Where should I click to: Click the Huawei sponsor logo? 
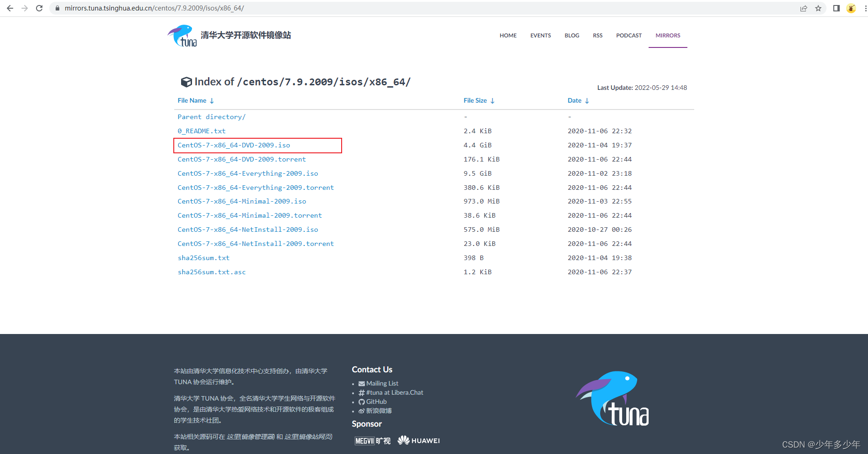[419, 440]
